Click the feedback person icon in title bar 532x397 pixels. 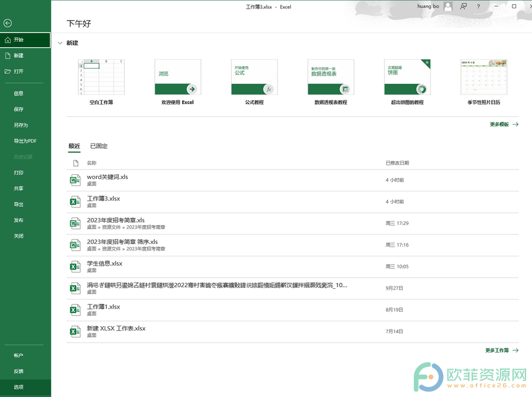463,6
